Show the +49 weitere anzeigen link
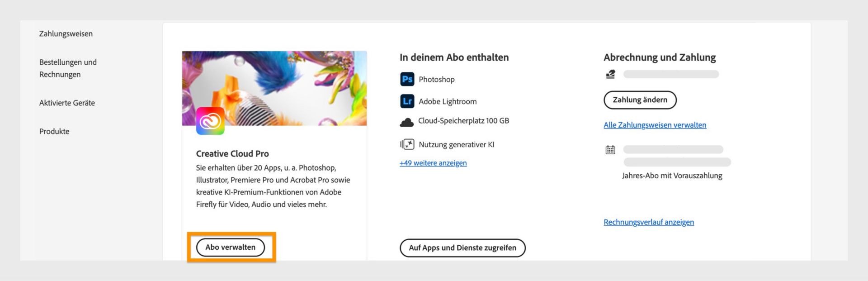Image resolution: width=868 pixels, height=281 pixels. [x=433, y=163]
